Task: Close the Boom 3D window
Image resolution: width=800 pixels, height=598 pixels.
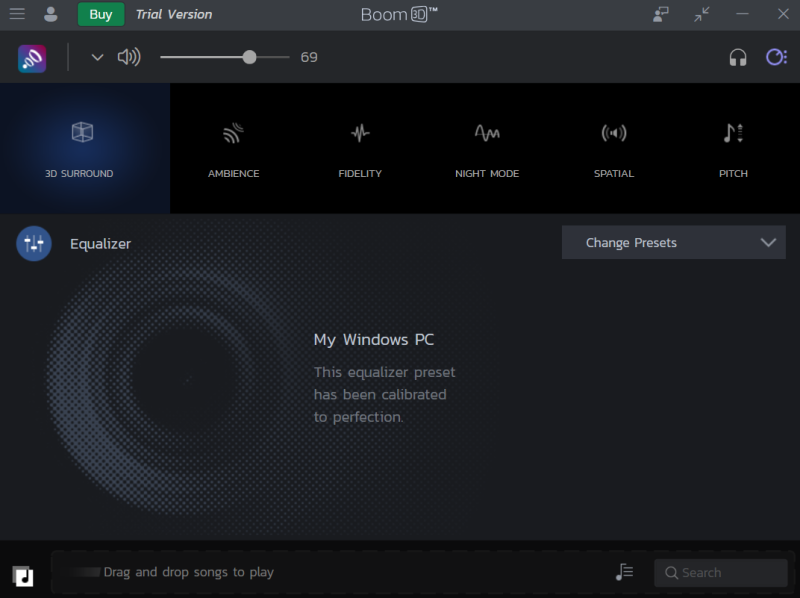Action: pyautogui.click(x=783, y=14)
